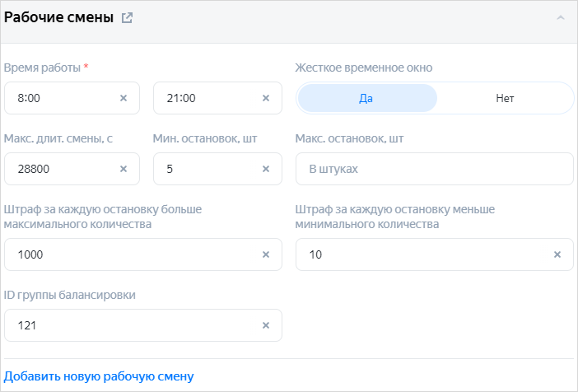Select Нет for hard time window
The image size is (578, 392).
pos(505,98)
